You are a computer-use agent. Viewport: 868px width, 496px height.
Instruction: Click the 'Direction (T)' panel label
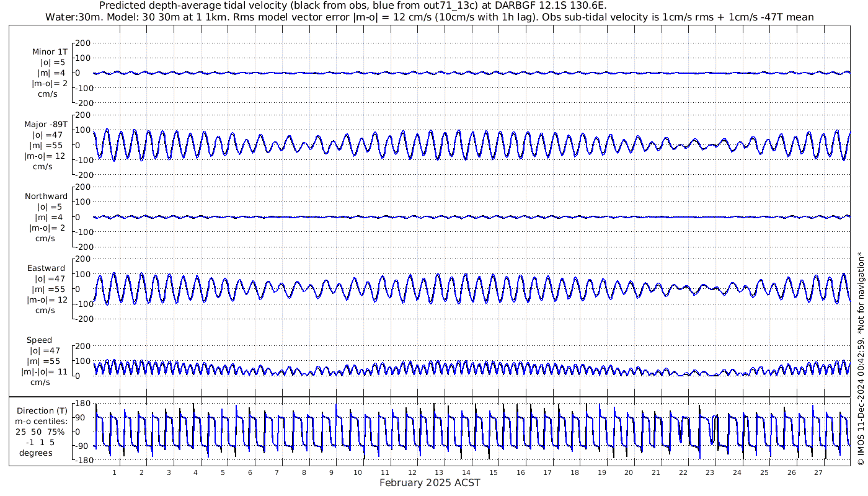tap(42, 411)
